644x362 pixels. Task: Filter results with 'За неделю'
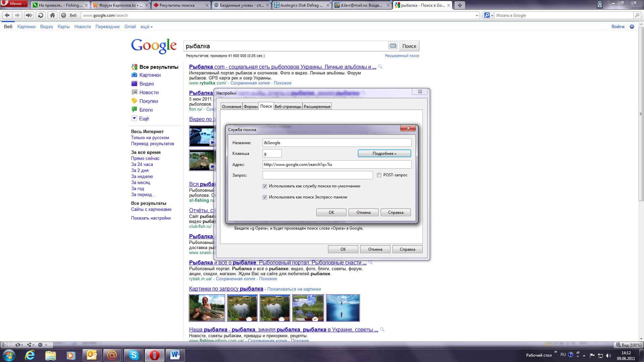[x=142, y=177]
